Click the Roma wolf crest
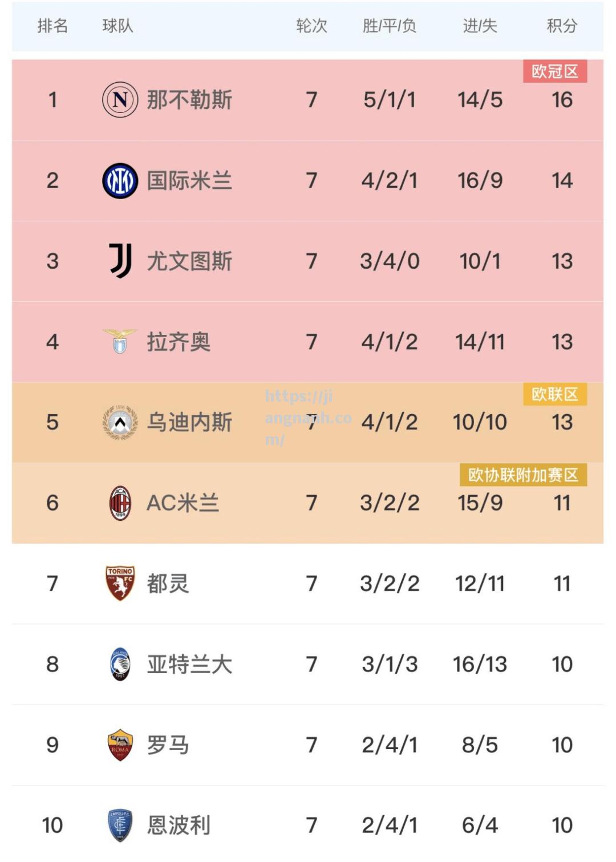This screenshot has height=862, width=616. [120, 745]
